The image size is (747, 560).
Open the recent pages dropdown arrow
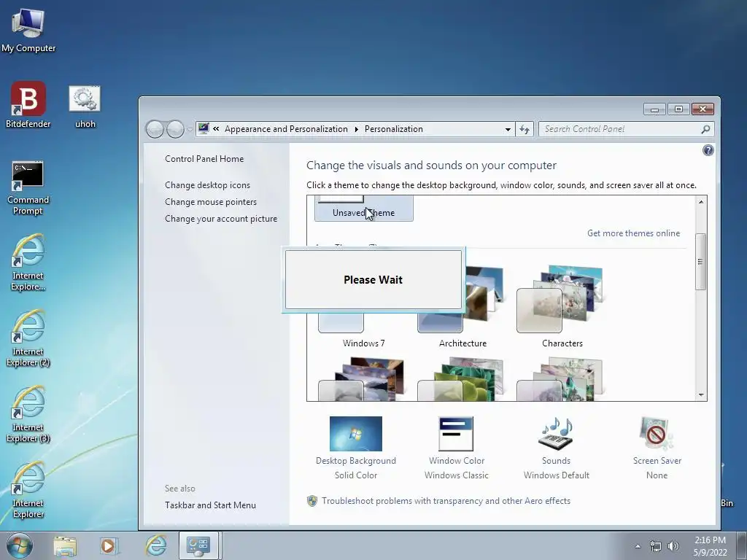pos(190,129)
